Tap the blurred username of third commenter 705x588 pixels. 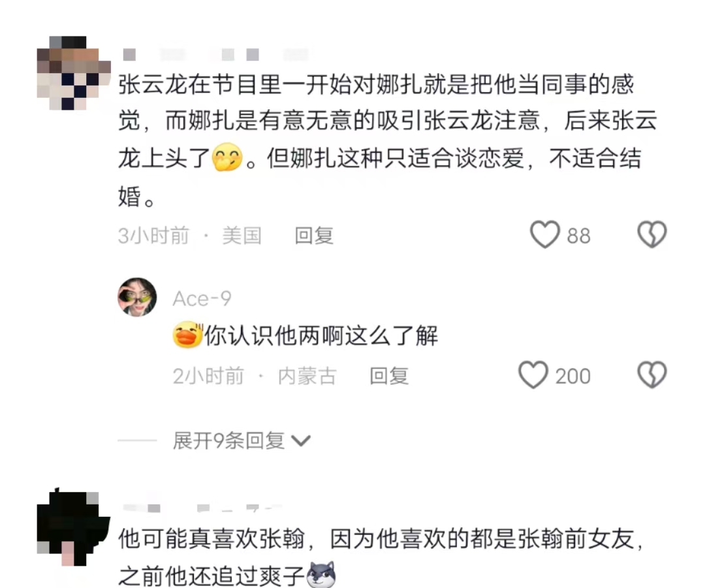tap(202, 508)
